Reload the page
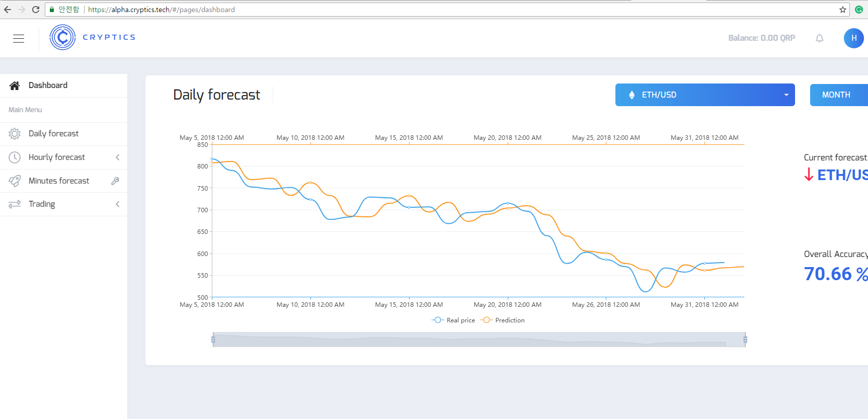Screen dimensions: 868x419 tap(36, 10)
